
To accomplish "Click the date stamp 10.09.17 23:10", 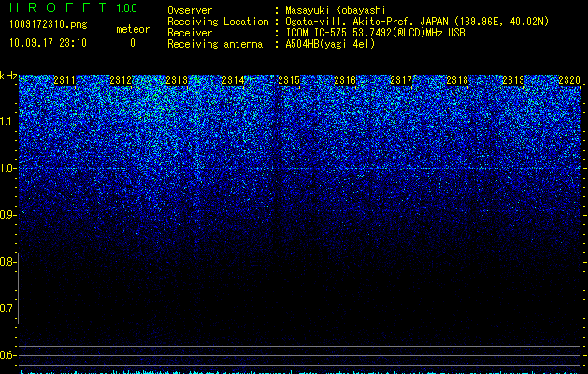I will 48,43.
